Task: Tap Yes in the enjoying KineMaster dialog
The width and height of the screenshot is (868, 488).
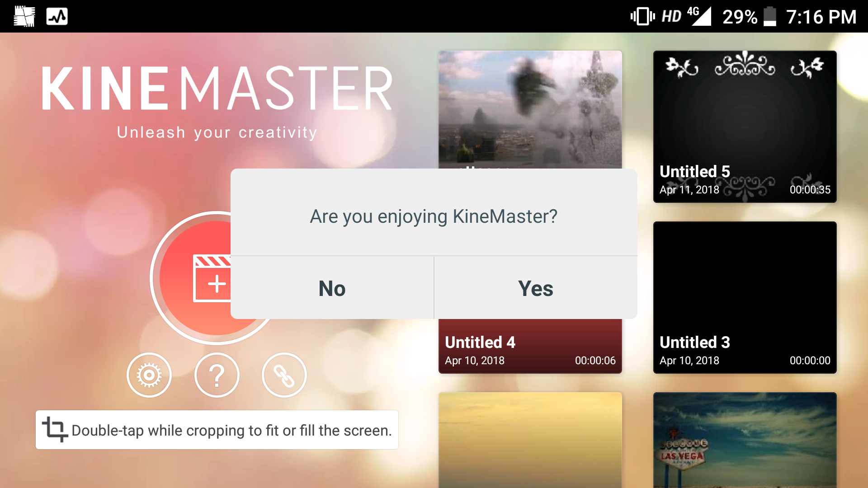Action: (x=536, y=288)
